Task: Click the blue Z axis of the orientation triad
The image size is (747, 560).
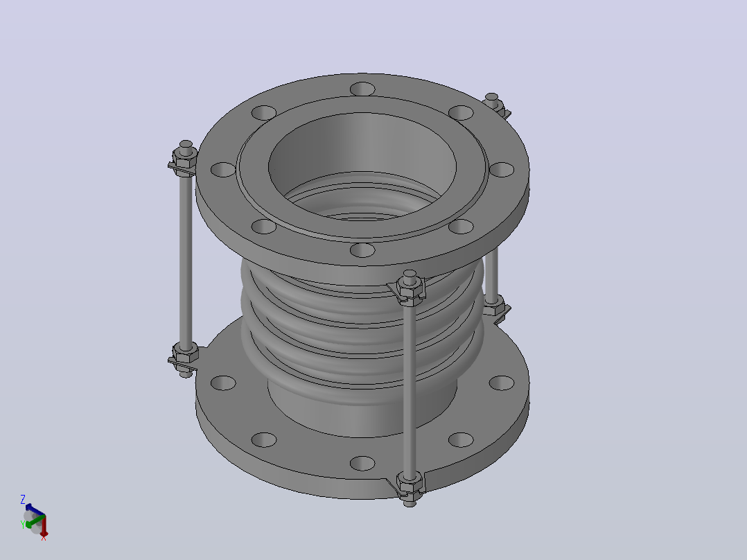Action: click(35, 509)
